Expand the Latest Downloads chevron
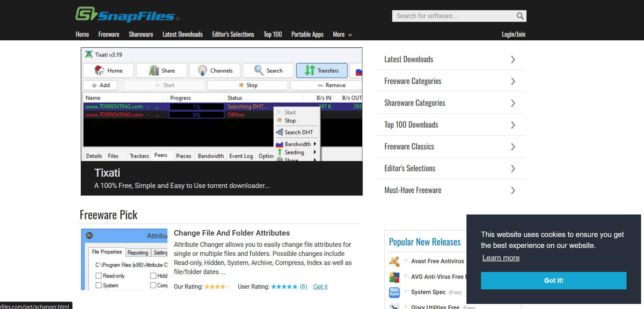 pyautogui.click(x=513, y=60)
